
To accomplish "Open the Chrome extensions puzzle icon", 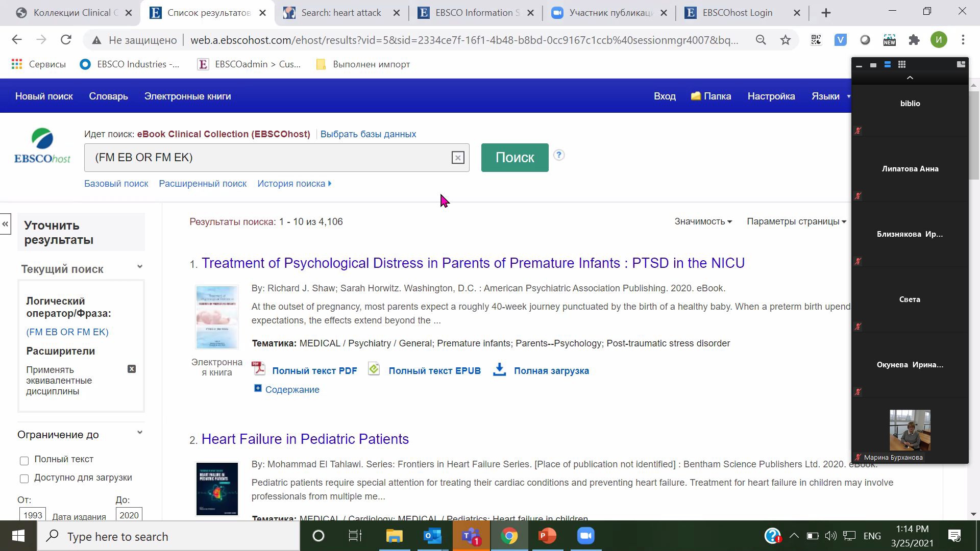I will (x=914, y=40).
